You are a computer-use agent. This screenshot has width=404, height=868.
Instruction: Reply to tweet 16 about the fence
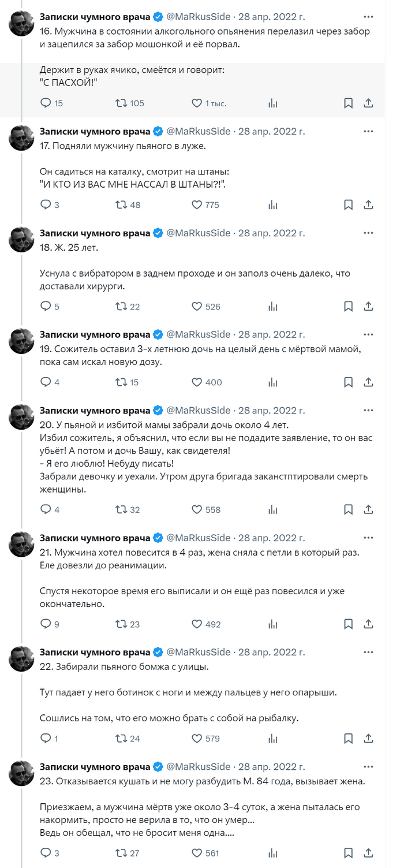tap(46, 103)
